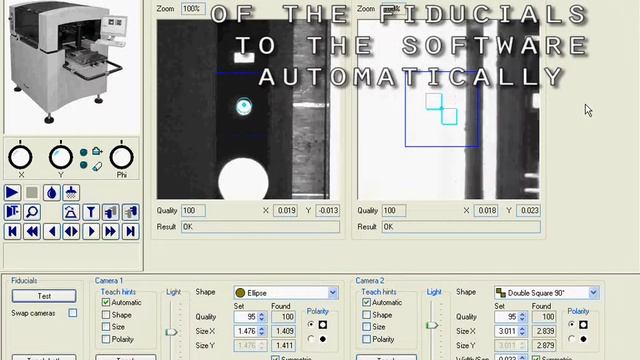Click left camera Result field showing OK
Image resolution: width=640 pixels, height=360 pixels.
point(260,227)
